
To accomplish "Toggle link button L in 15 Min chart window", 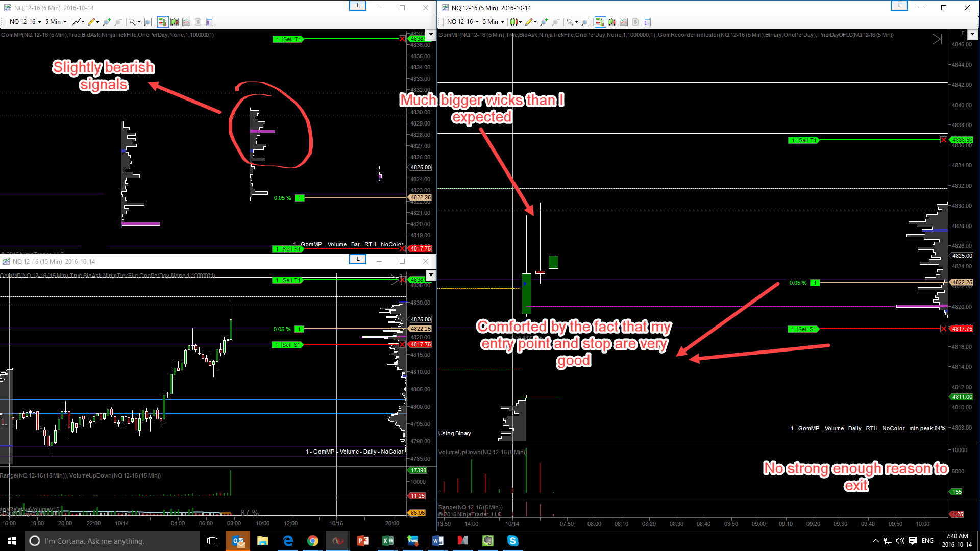I will point(358,259).
